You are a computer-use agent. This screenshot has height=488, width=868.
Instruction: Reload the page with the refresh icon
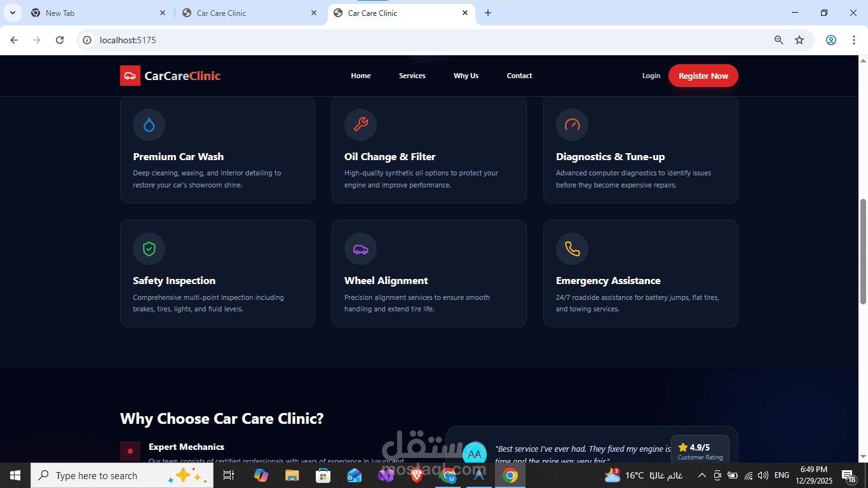coord(60,40)
